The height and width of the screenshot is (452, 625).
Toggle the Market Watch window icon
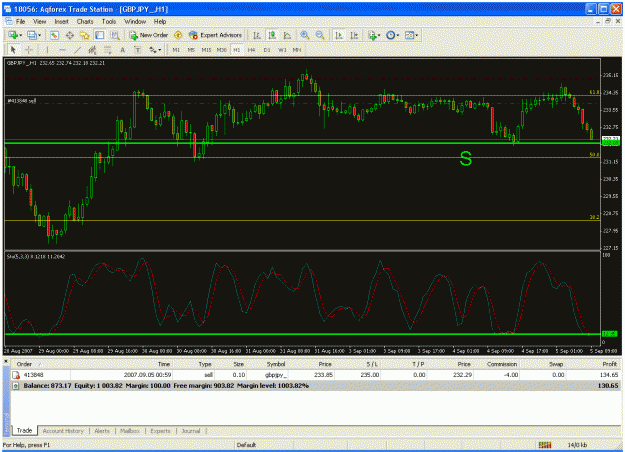(54, 35)
